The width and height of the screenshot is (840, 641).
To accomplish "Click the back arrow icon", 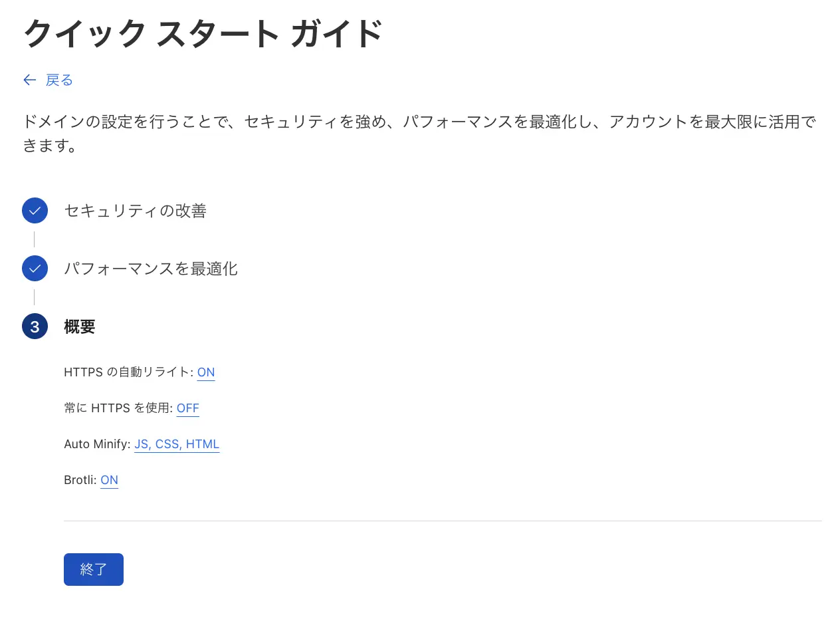I will click(x=29, y=80).
